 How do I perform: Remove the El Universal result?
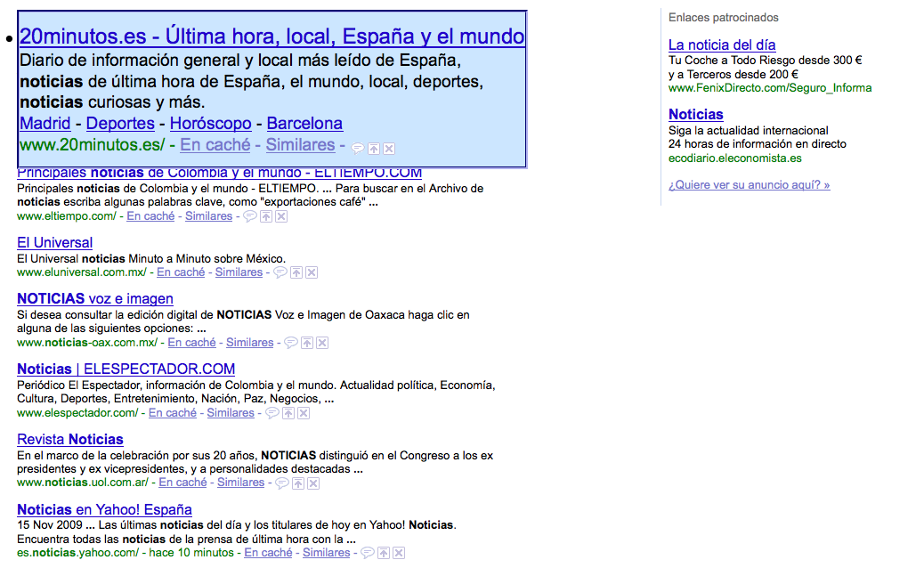(312, 272)
